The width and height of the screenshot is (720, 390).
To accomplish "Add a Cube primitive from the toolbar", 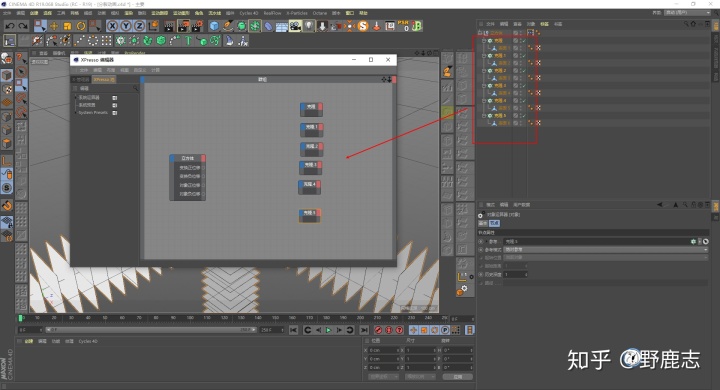I will click(x=214, y=26).
